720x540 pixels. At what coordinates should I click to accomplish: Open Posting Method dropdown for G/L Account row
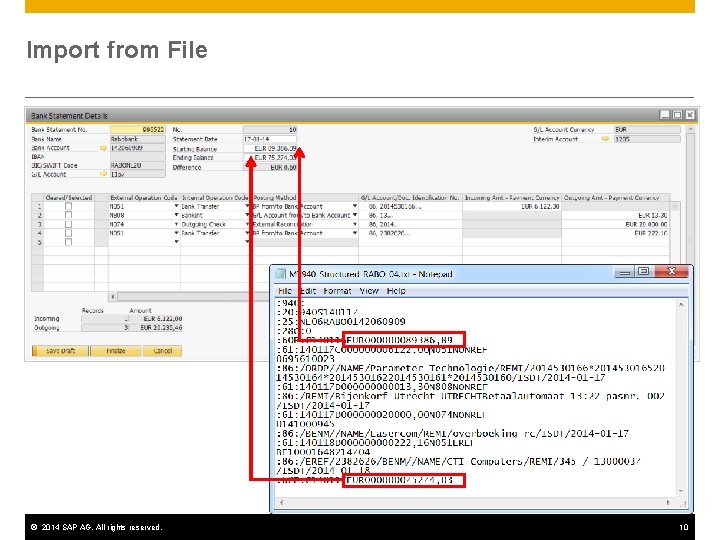coord(355,215)
